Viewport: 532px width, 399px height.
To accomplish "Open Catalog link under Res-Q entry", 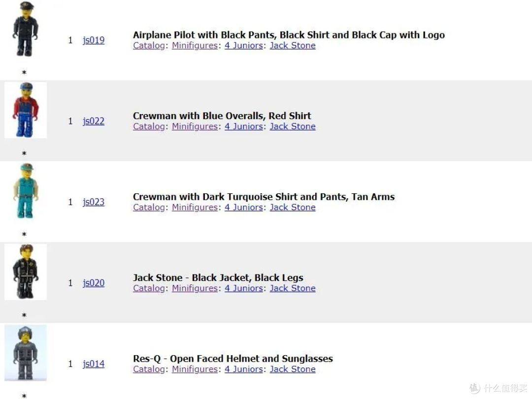I will [x=149, y=369].
